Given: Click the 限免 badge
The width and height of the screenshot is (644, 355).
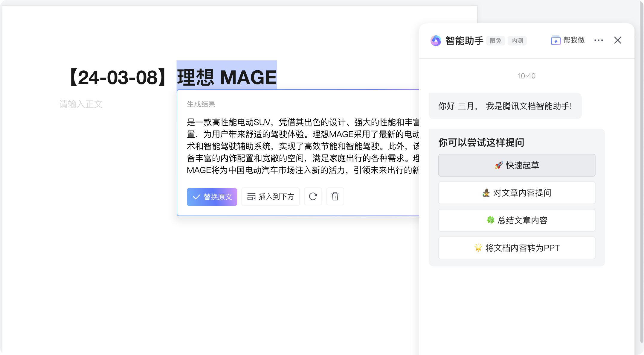Looking at the screenshot, I should 495,41.
